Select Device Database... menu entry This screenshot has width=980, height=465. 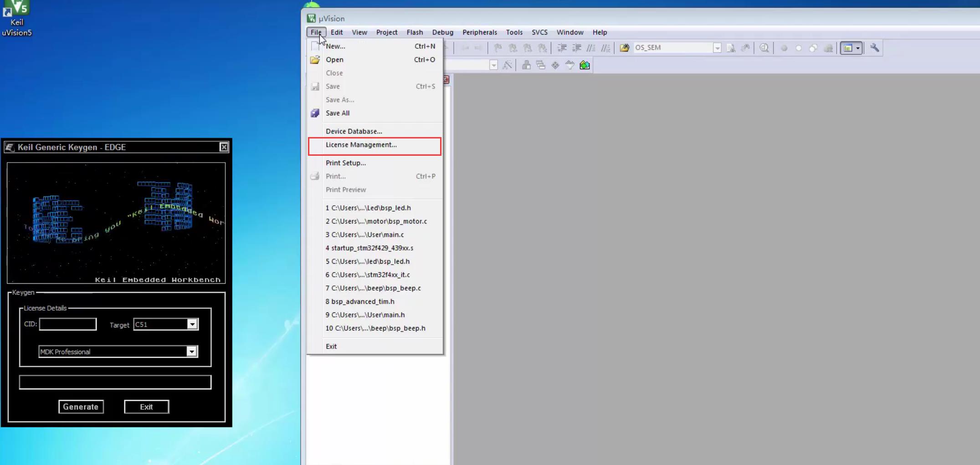[x=375, y=131]
